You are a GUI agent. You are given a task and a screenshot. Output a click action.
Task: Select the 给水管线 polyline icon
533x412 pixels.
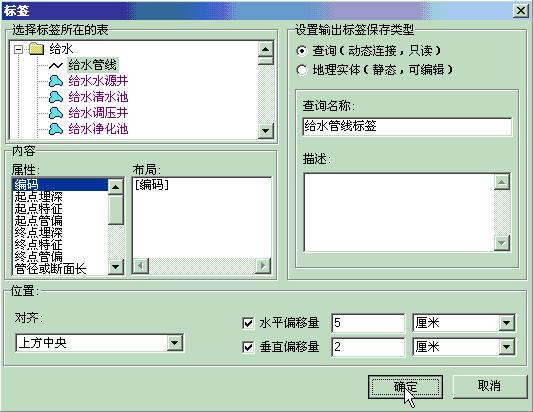click(56, 65)
